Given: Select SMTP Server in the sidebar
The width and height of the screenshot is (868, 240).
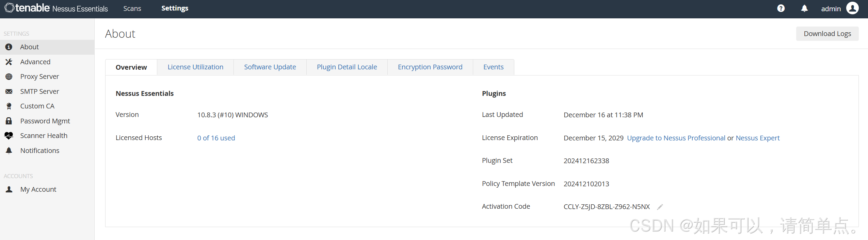Looking at the screenshot, I should click(x=47, y=91).
